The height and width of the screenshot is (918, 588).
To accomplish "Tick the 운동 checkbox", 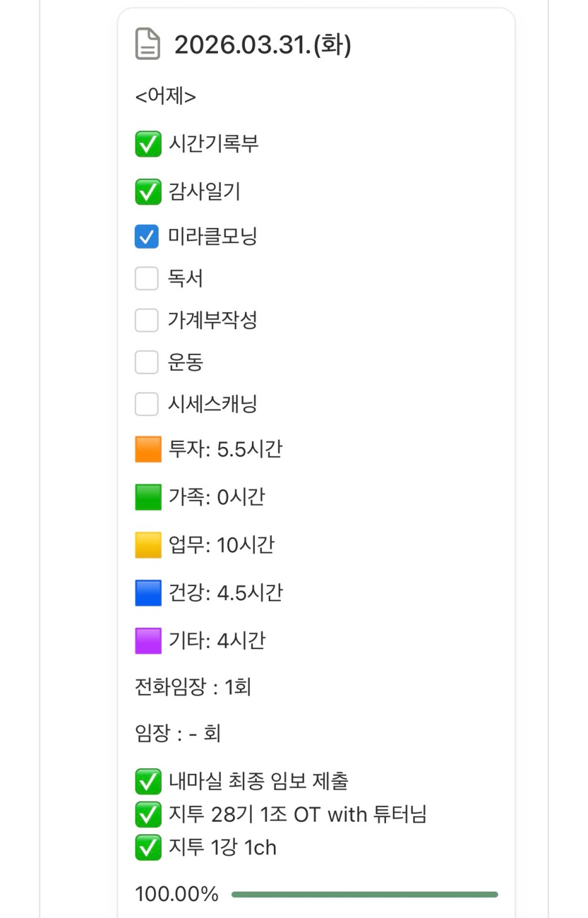I will pyautogui.click(x=147, y=362).
